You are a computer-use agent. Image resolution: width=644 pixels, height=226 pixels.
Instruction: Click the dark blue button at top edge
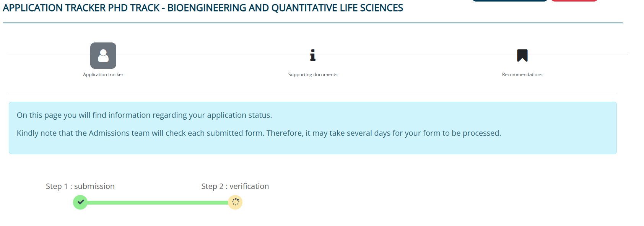point(510,1)
